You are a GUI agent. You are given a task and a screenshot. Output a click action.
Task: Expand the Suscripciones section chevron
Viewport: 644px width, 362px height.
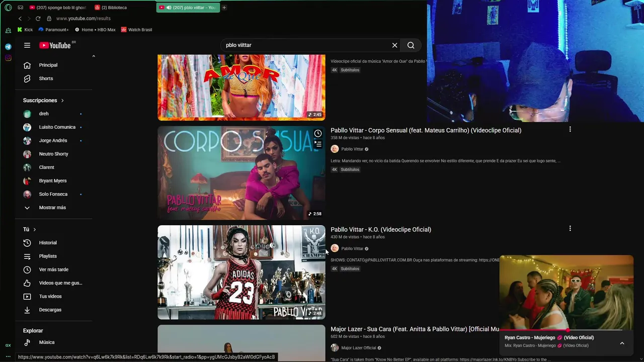point(62,101)
